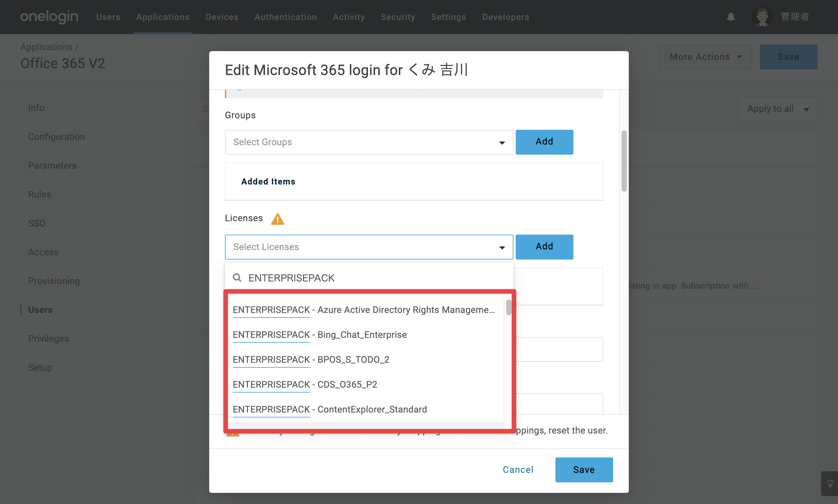Open the SSO sidebar tab
Screen dimensions: 838x504
click(x=37, y=223)
